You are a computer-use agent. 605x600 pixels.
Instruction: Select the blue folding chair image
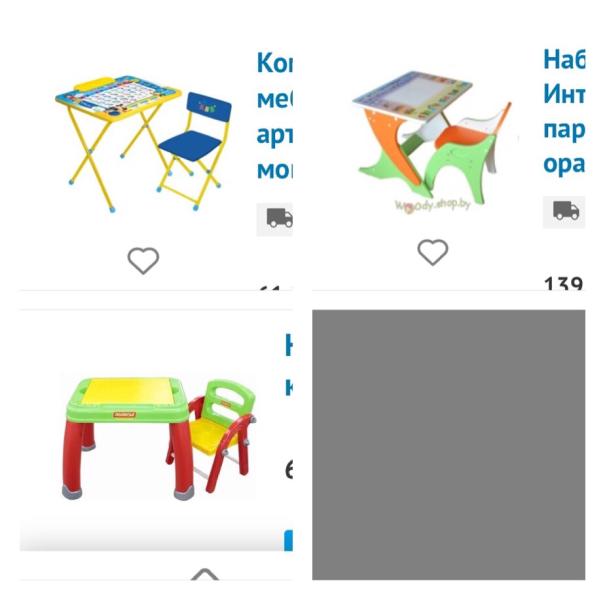click(195, 150)
